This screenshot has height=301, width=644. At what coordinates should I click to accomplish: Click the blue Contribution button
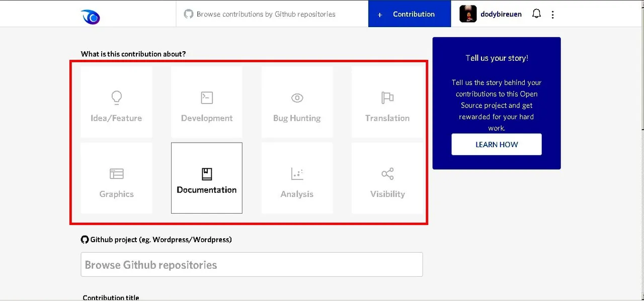click(x=410, y=14)
